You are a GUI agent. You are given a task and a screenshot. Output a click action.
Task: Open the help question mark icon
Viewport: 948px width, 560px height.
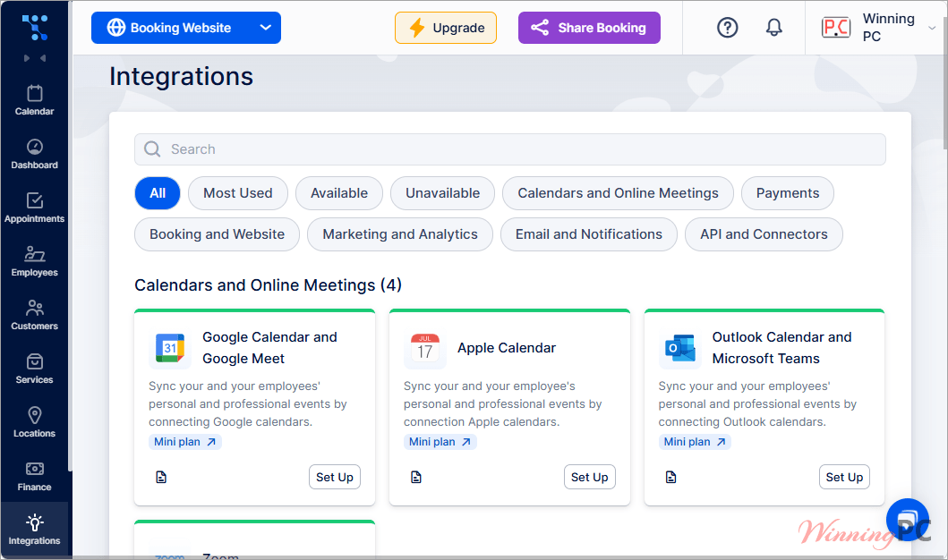pos(727,28)
